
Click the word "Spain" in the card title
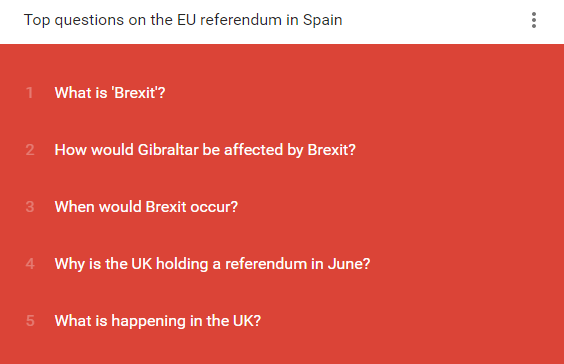click(x=322, y=20)
